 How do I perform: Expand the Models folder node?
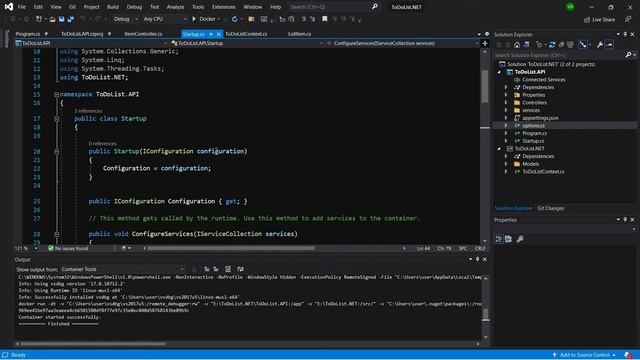(x=506, y=164)
